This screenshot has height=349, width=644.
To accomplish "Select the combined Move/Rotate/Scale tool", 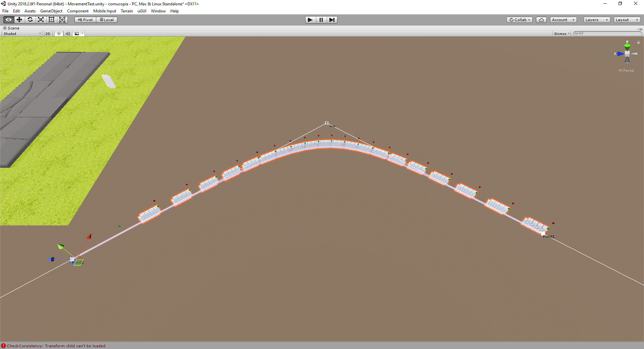I will 62,20.
